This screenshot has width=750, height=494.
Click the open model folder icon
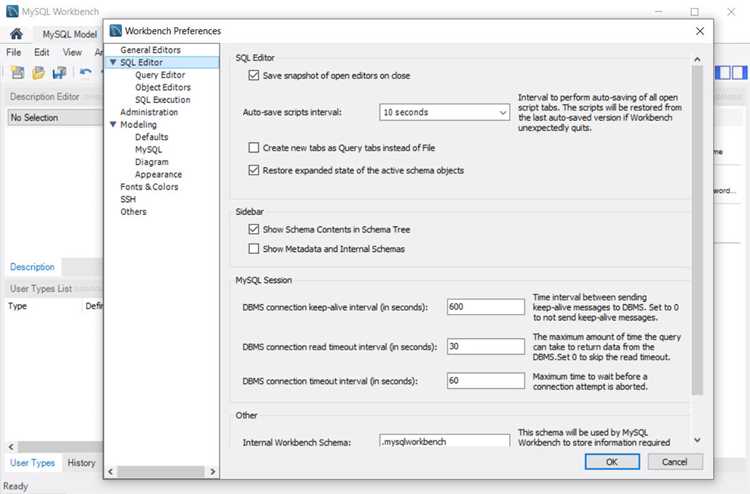point(38,73)
